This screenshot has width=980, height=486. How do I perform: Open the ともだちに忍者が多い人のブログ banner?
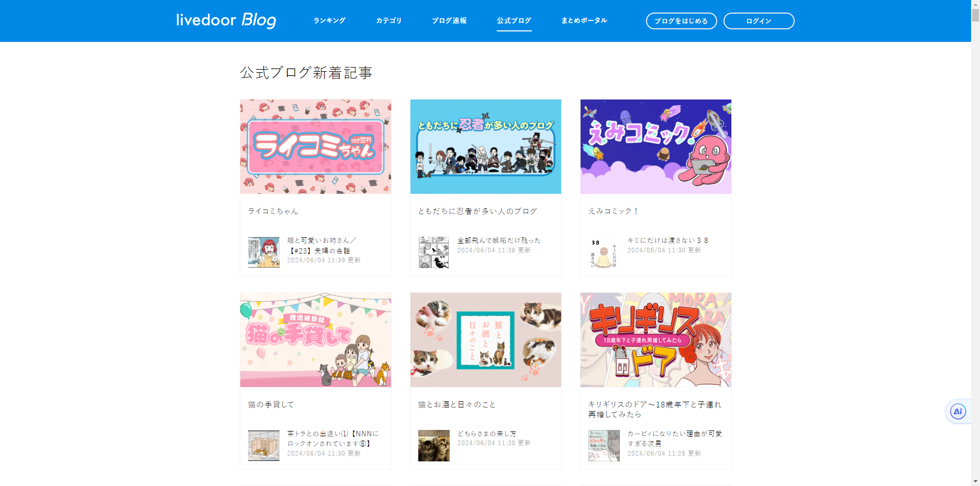click(x=486, y=147)
